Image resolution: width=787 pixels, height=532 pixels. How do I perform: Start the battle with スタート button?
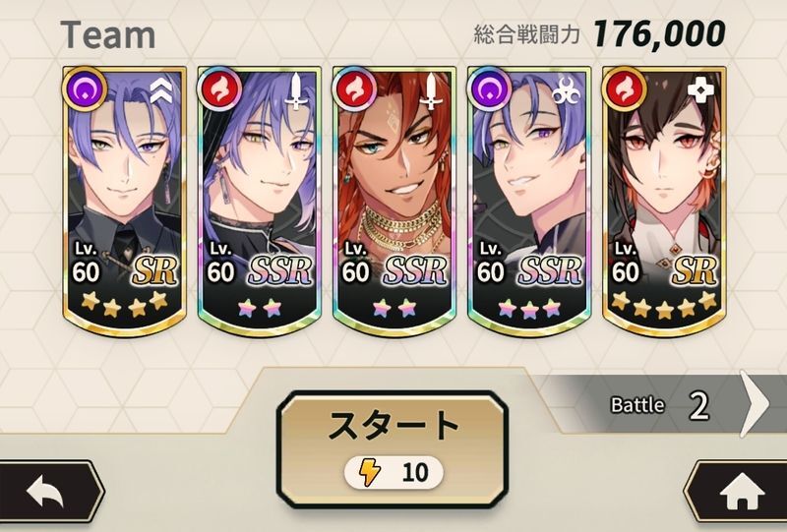[x=393, y=448]
